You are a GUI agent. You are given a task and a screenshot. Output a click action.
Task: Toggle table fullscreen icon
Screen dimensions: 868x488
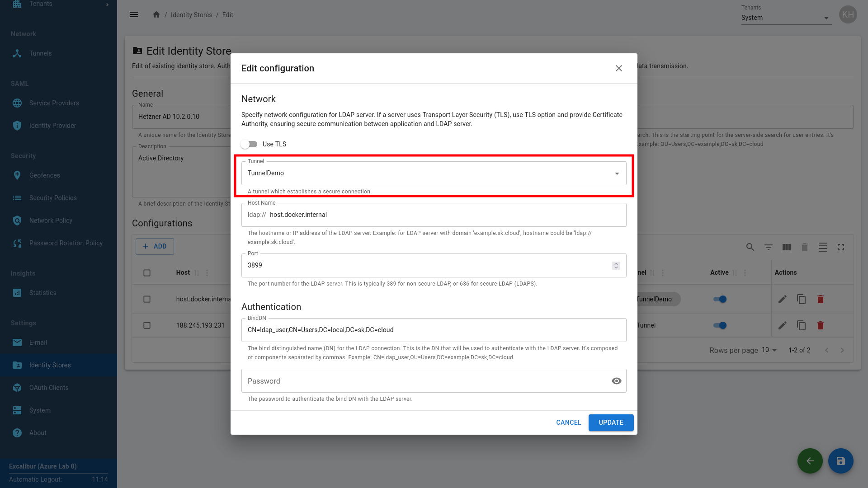tap(840, 247)
